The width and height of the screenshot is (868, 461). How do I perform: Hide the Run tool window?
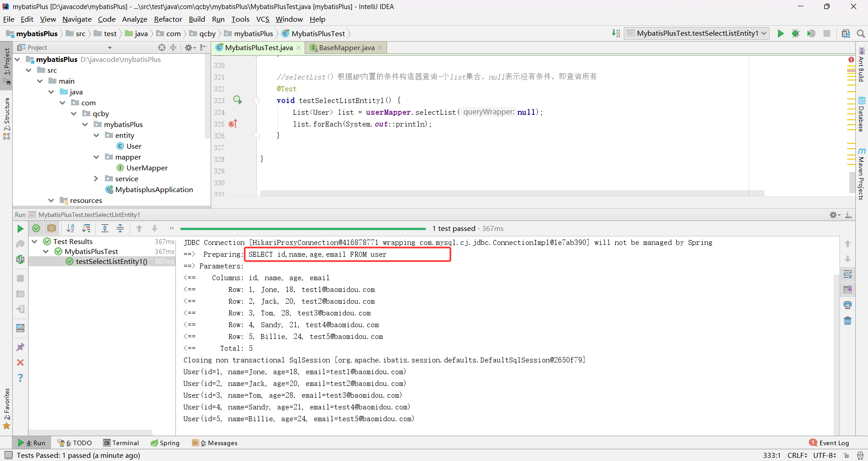(849, 215)
